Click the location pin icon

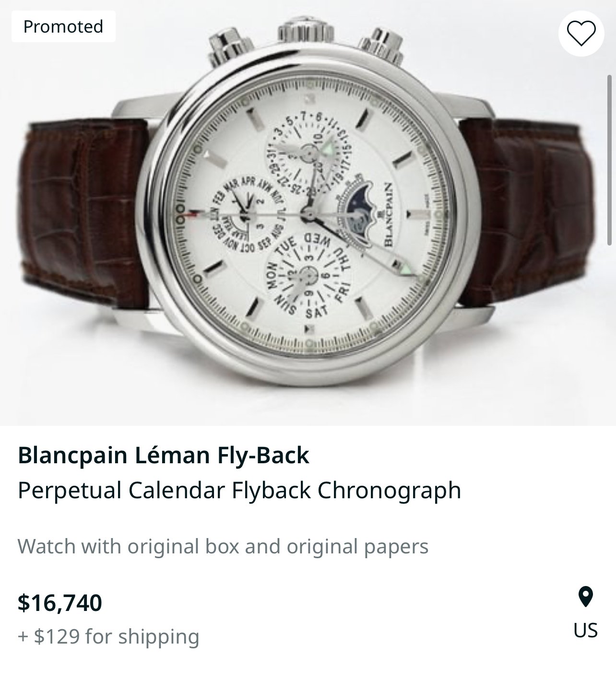(585, 597)
